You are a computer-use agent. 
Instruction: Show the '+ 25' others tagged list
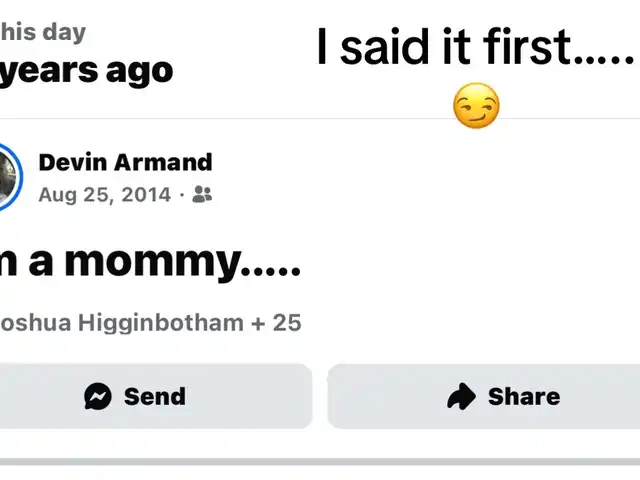pyautogui.click(x=277, y=322)
